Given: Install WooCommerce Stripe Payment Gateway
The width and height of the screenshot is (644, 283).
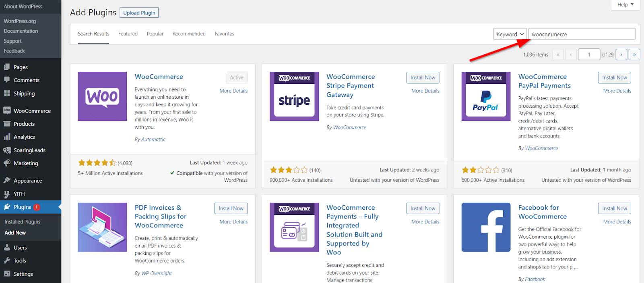Looking at the screenshot, I should (423, 77).
